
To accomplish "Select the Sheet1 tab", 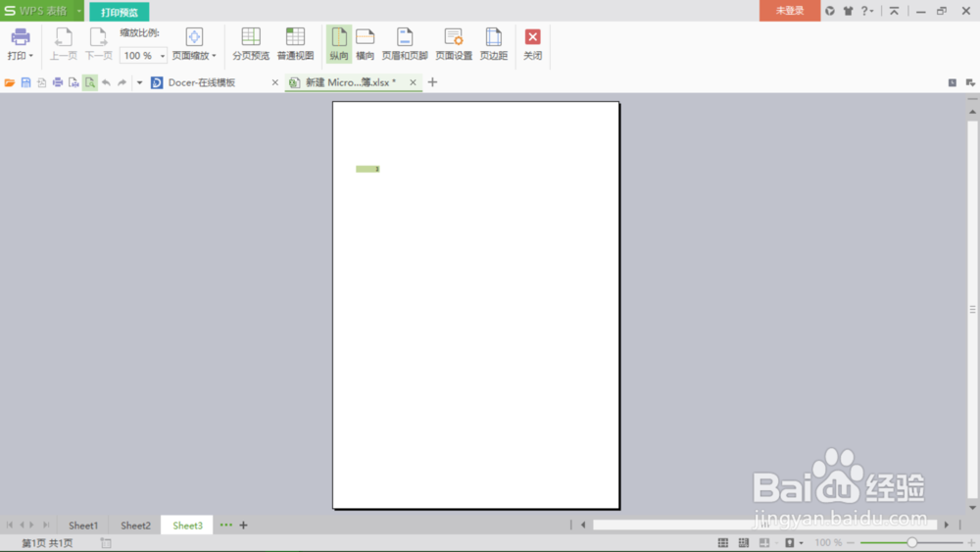I will pos(83,526).
